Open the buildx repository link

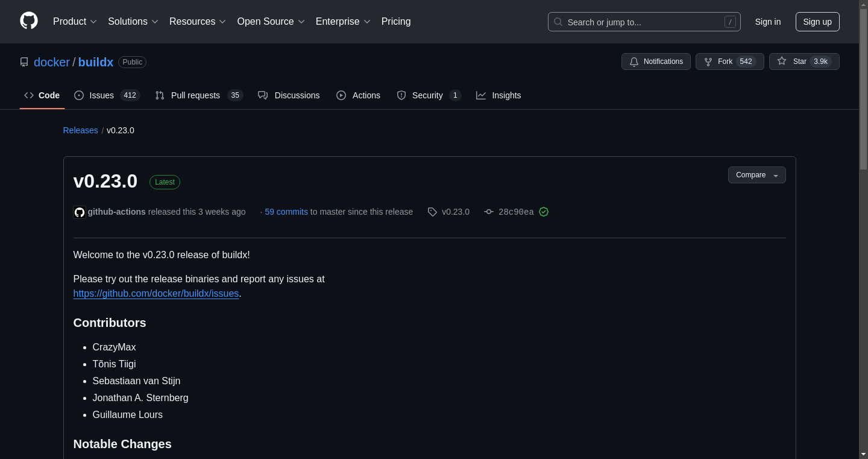(96, 62)
